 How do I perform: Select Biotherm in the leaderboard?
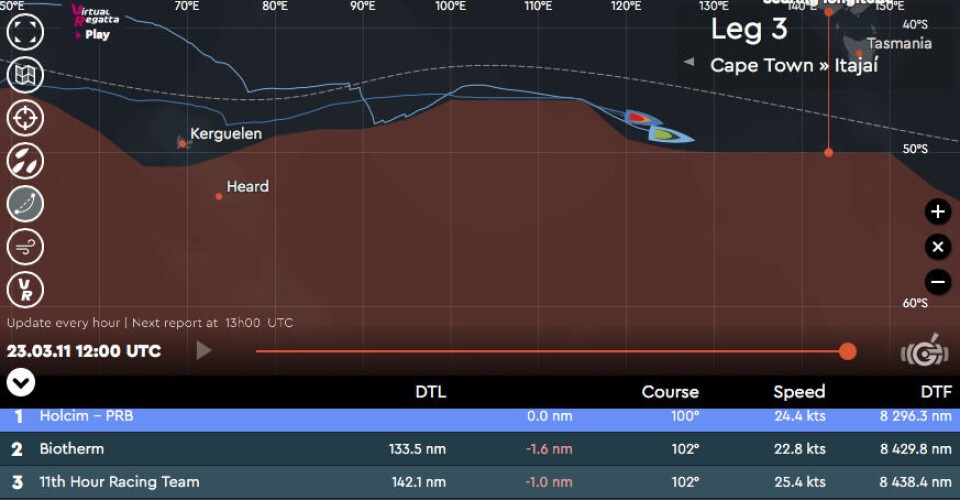480,449
